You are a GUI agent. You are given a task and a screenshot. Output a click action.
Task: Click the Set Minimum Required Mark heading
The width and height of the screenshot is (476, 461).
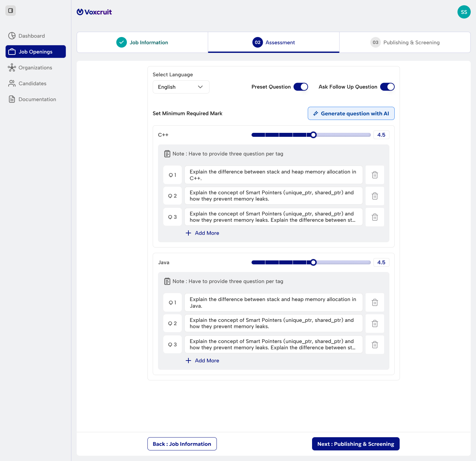(x=187, y=113)
